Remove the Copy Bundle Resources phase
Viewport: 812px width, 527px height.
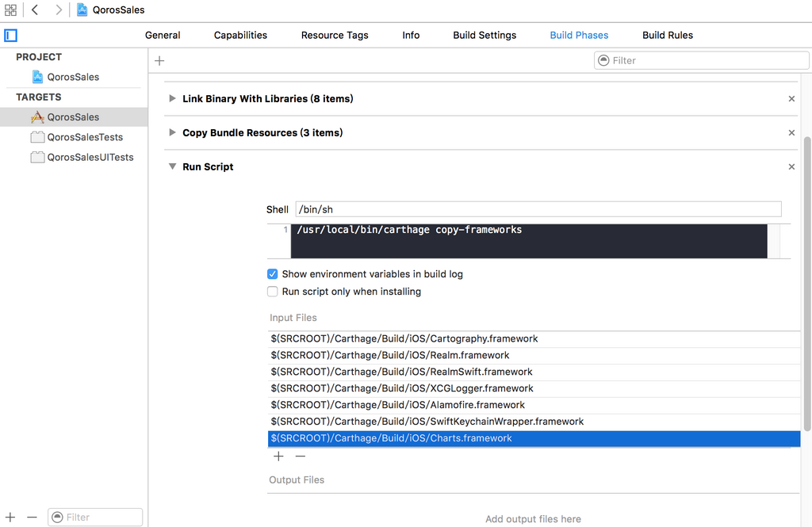pyautogui.click(x=791, y=133)
